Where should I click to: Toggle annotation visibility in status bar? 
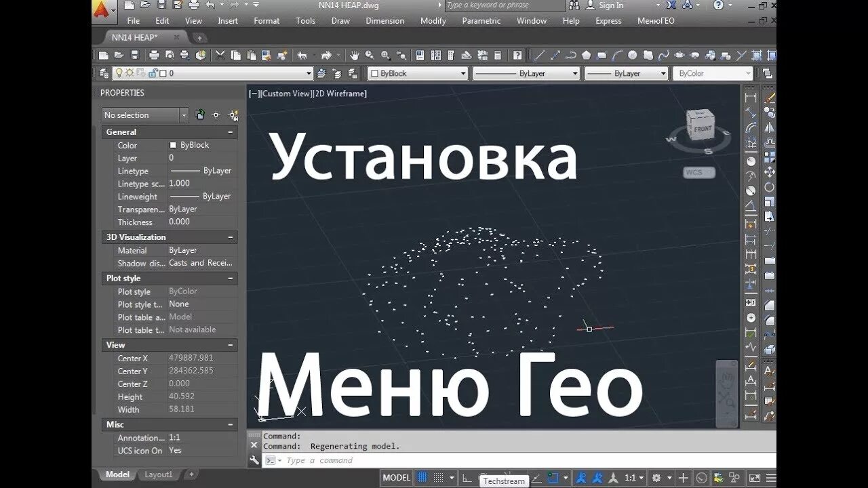581,478
